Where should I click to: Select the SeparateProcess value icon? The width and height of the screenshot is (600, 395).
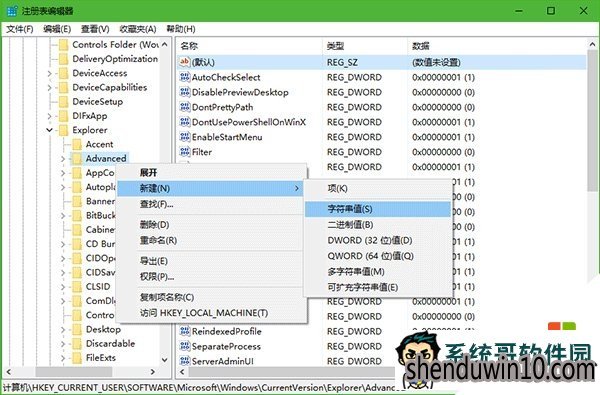pyautogui.click(x=185, y=346)
